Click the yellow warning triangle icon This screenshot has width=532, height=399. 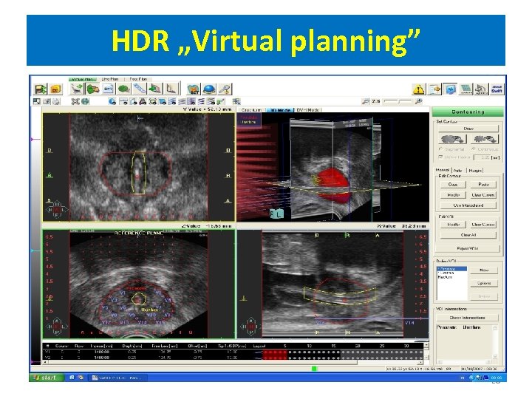click(419, 89)
